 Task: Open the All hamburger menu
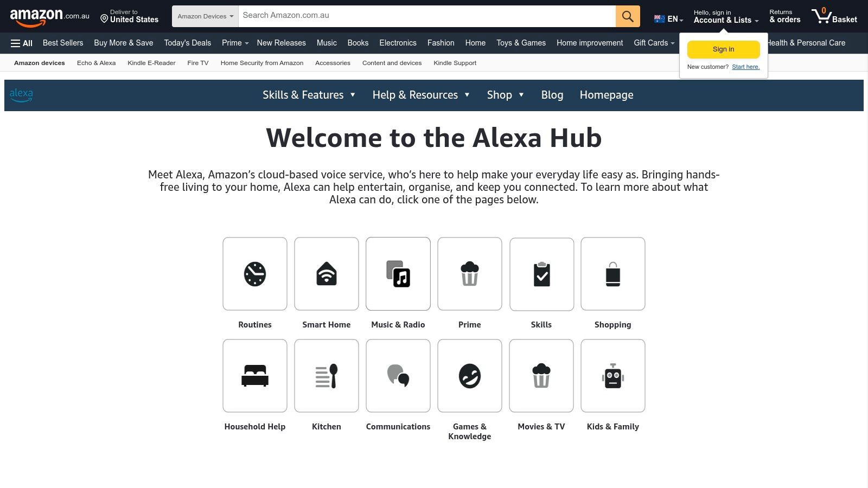coord(22,43)
